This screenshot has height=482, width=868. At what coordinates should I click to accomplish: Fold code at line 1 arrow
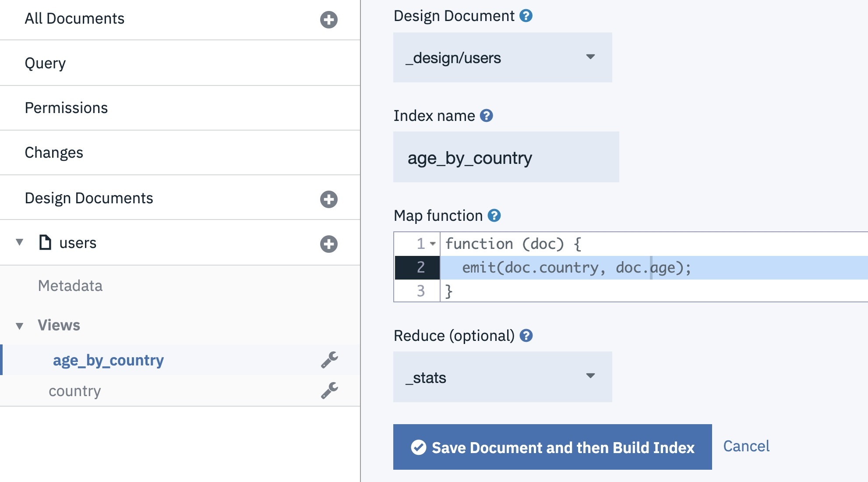[x=433, y=244]
